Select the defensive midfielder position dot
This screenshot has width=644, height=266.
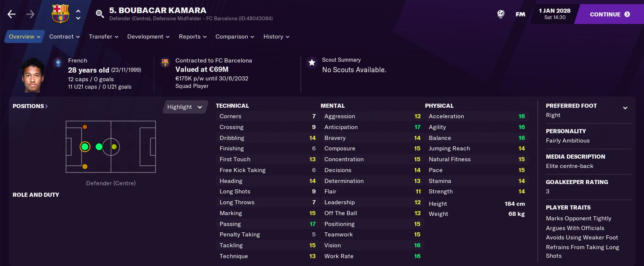pyautogui.click(x=99, y=147)
